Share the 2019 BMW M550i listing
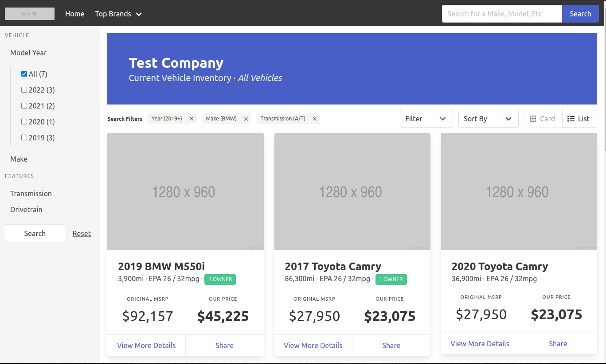The image size is (606, 364). pos(224,345)
